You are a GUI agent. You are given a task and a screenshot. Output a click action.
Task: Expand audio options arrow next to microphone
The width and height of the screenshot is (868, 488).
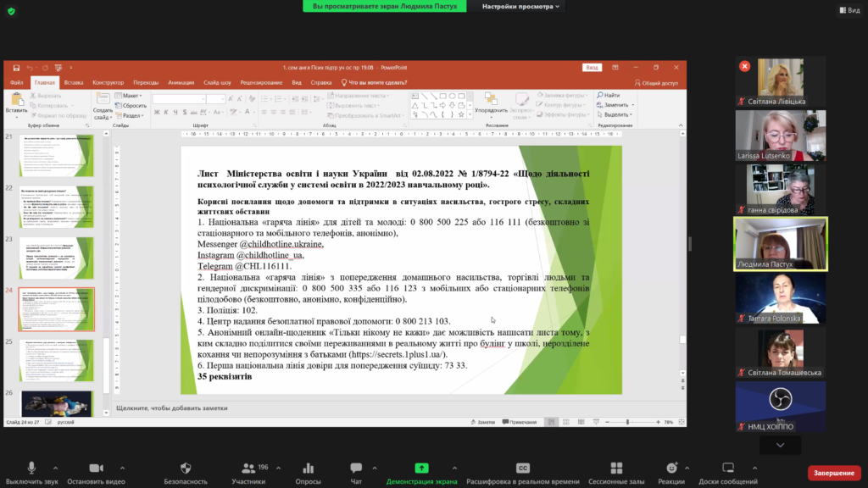[x=55, y=468]
